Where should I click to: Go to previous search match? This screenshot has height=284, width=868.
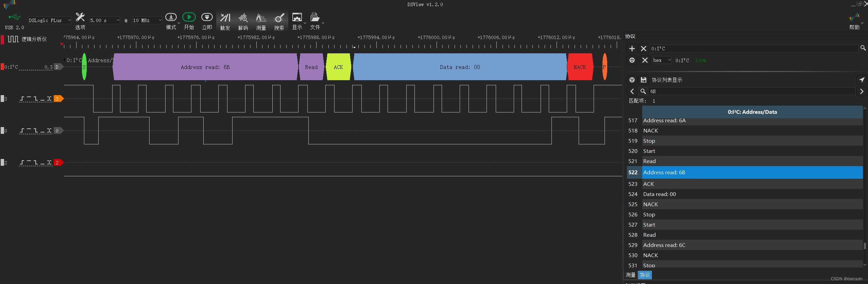[632, 91]
